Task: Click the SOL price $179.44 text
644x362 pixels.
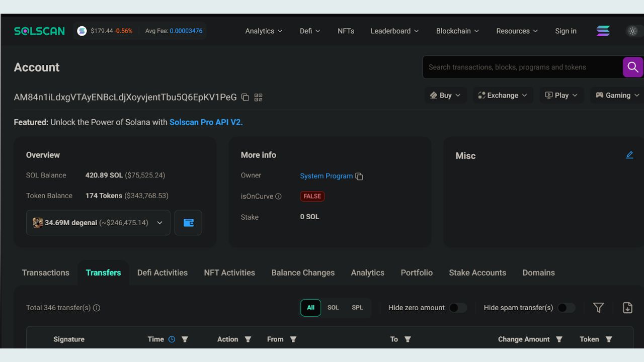Action: [x=102, y=31]
